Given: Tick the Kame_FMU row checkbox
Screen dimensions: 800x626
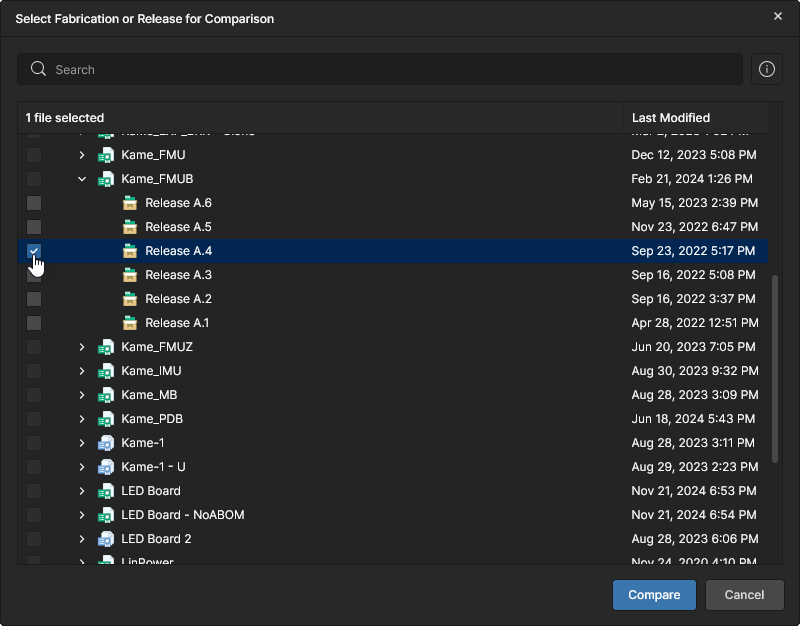Looking at the screenshot, I should (x=34, y=155).
